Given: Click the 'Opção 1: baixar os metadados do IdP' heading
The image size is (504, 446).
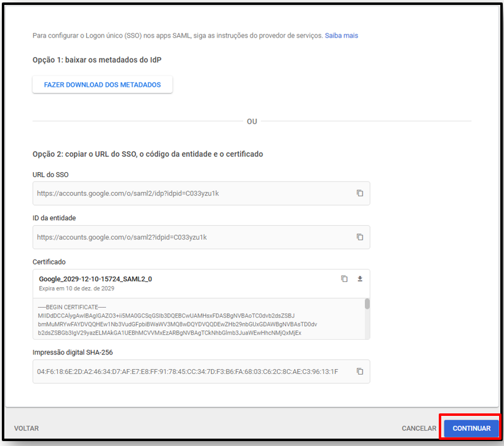Looking at the screenshot, I should tap(97, 60).
